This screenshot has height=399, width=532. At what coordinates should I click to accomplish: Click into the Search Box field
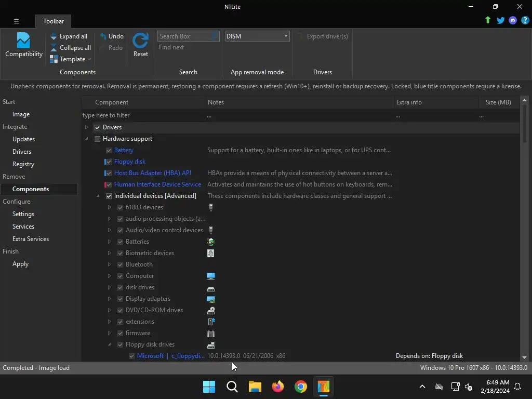tap(188, 36)
